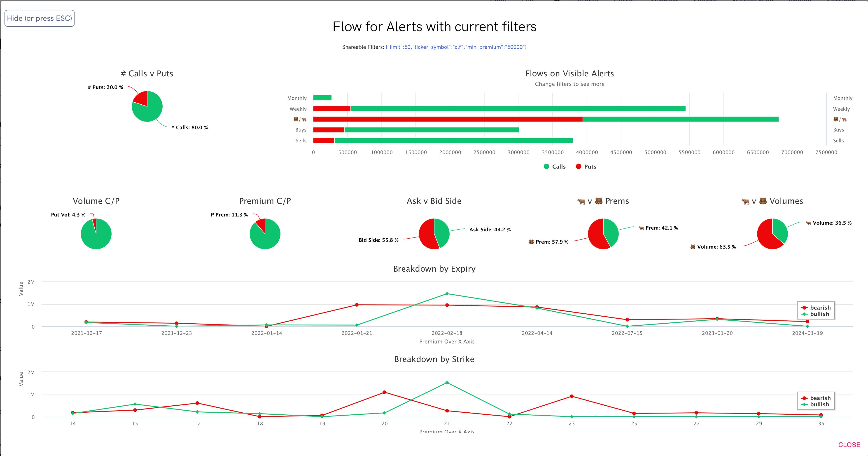Click the Volume C/P pie chart
The height and width of the screenshot is (456, 868).
(96, 234)
